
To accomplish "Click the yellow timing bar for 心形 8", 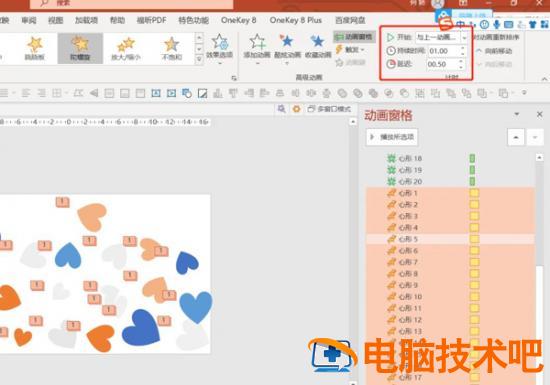I will tap(474, 273).
